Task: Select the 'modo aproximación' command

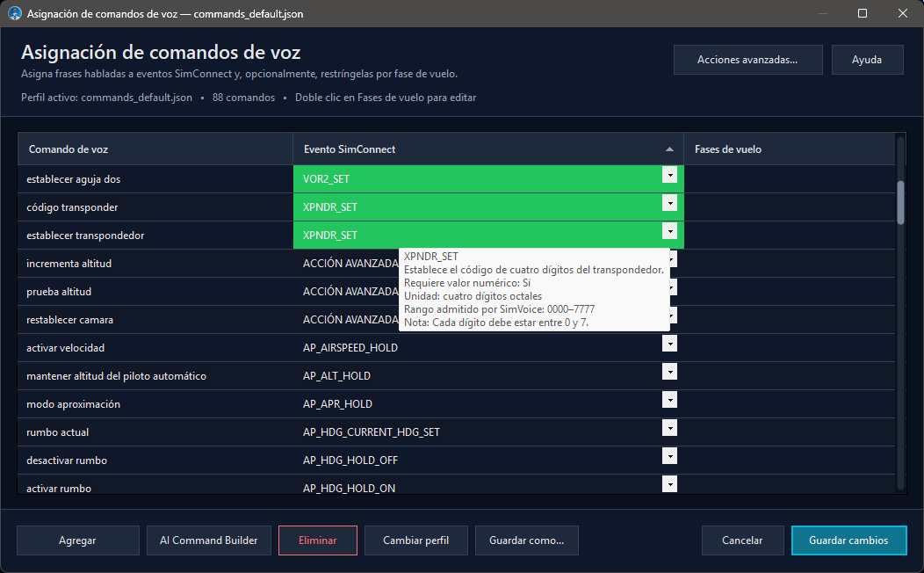Action: (155, 404)
